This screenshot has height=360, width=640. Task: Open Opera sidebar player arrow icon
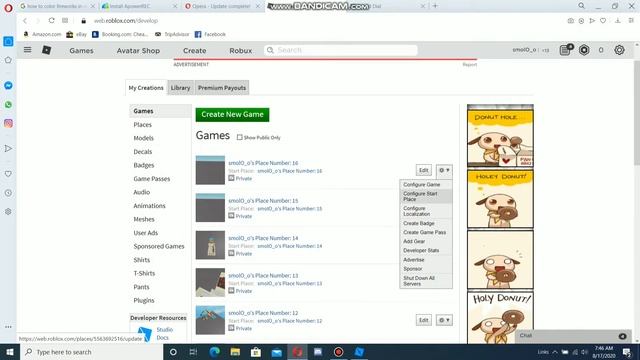(8, 149)
